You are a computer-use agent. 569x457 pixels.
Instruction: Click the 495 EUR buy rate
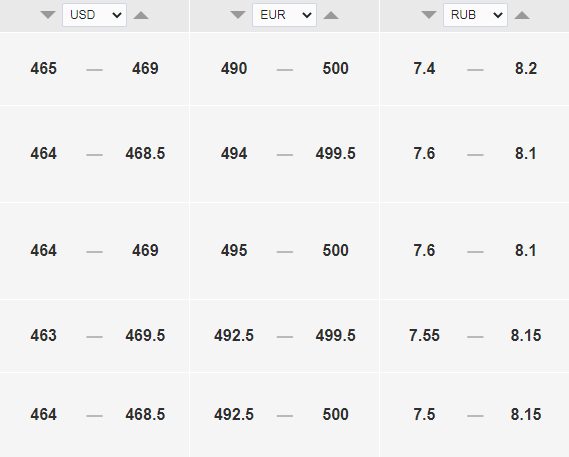point(234,250)
